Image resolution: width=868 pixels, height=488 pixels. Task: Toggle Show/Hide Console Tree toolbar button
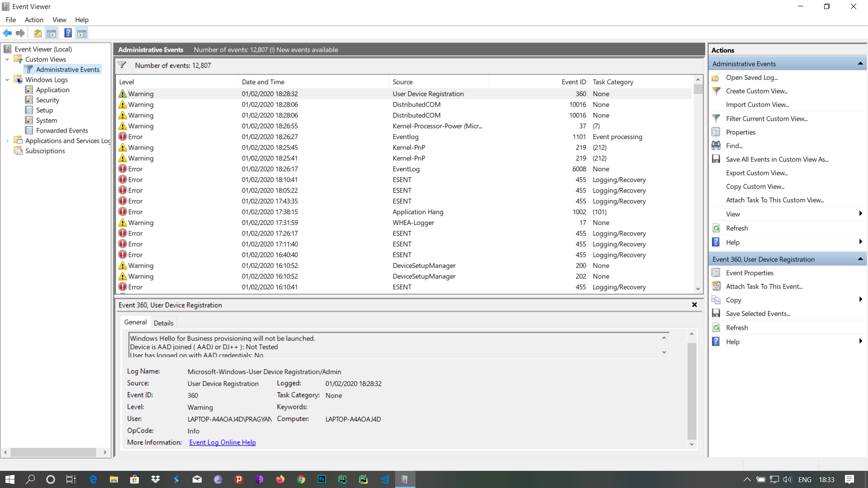pyautogui.click(x=52, y=33)
